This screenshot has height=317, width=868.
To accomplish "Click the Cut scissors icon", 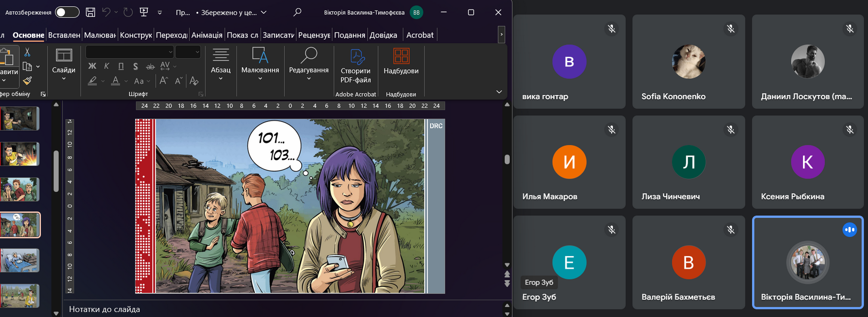I will click(x=27, y=52).
